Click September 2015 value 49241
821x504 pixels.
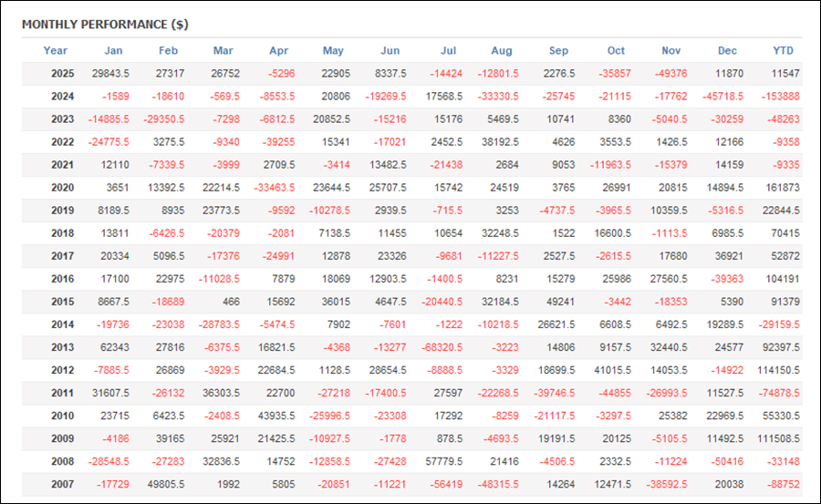point(559,302)
